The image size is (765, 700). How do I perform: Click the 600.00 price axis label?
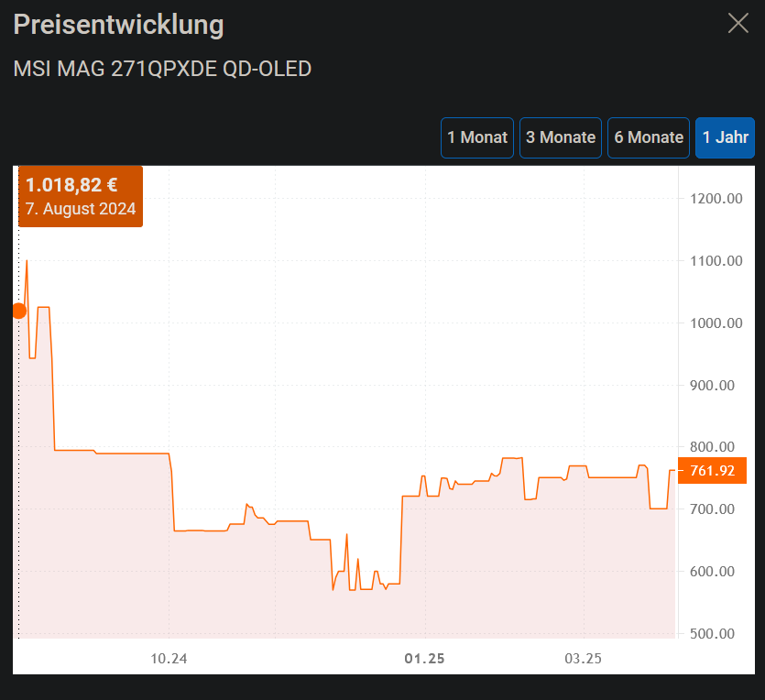[x=712, y=571]
